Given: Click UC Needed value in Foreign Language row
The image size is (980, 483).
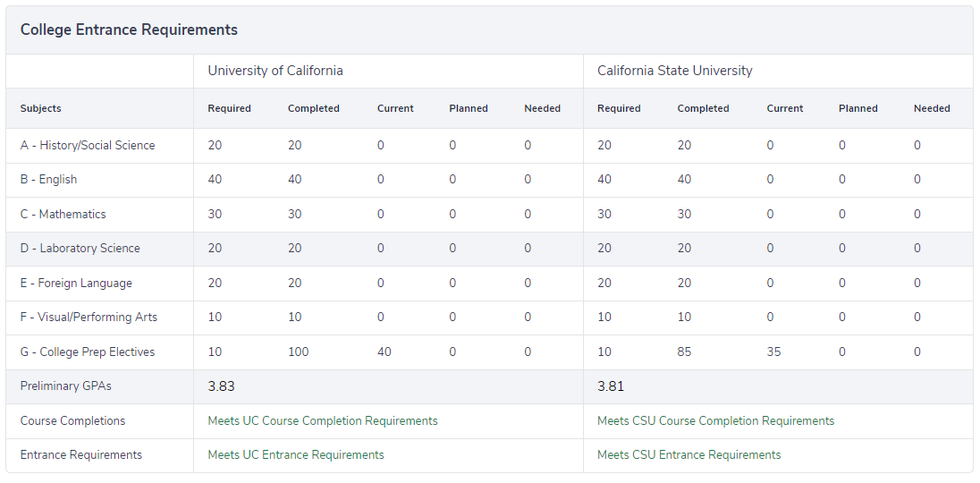Looking at the screenshot, I should (x=528, y=283).
